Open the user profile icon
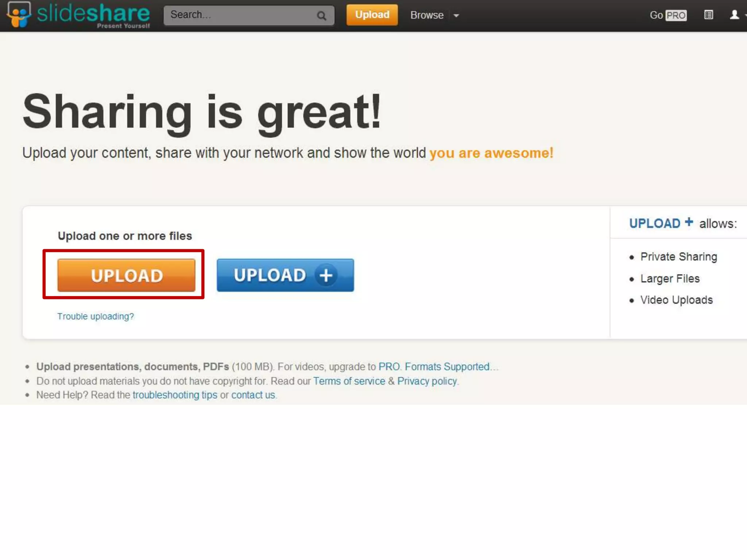Viewport: 747px width, 560px height. (734, 15)
